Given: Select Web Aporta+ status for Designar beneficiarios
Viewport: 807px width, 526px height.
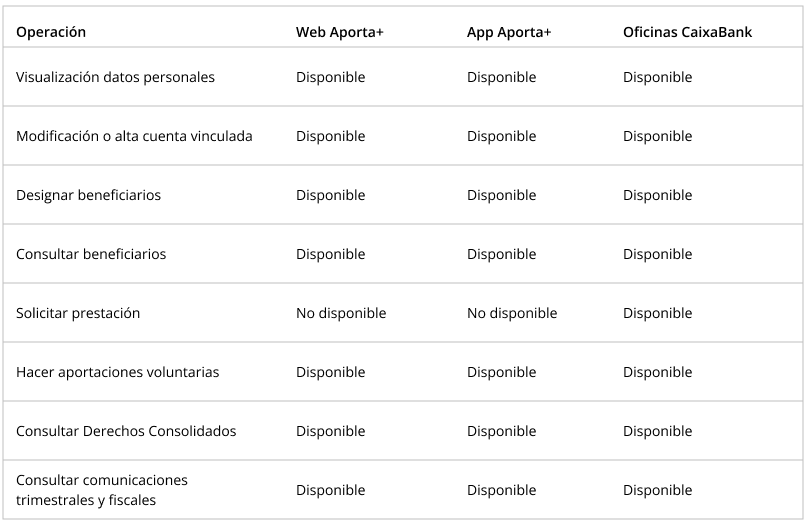Looking at the screenshot, I should 331,195.
